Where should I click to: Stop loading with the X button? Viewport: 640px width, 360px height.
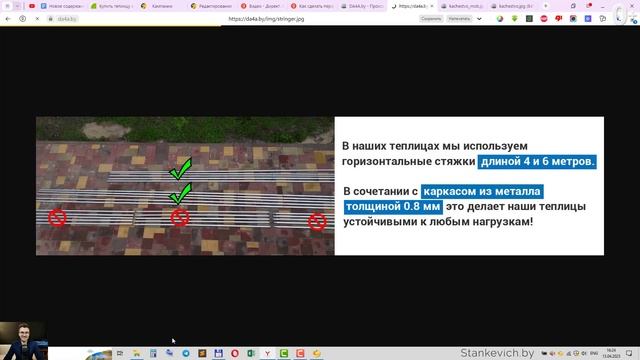37,19
